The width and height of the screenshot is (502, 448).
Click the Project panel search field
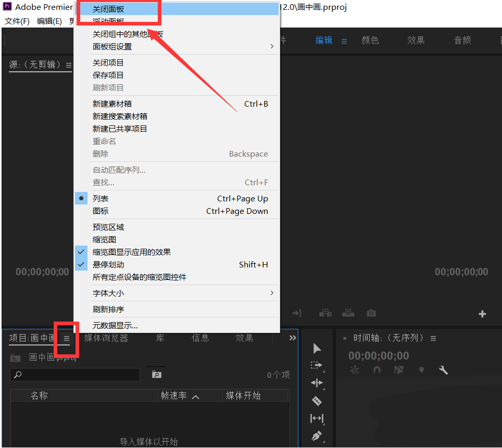tap(74, 374)
